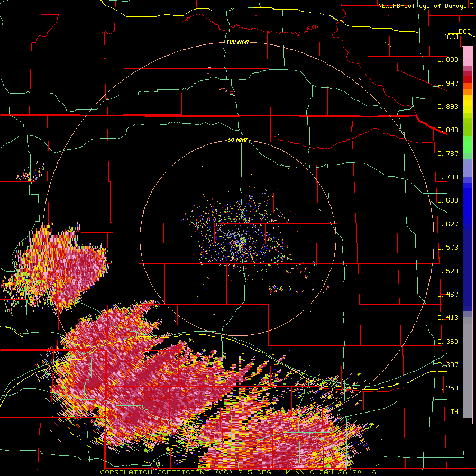Screen dimensions: 476x476
Task: Select the 0.360 color scale value
Action: tap(448, 342)
